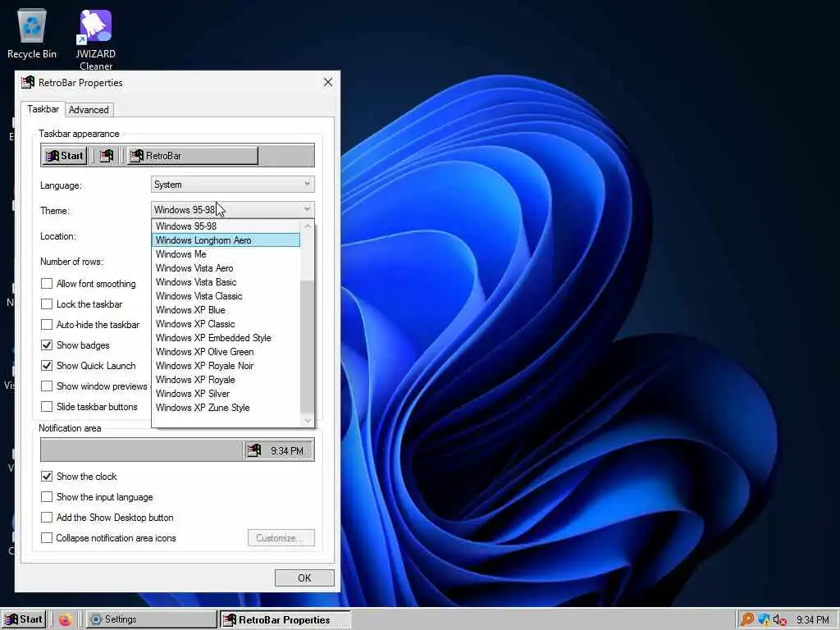
Task: Open the Recycle Bin desktop icon
Action: [32, 33]
